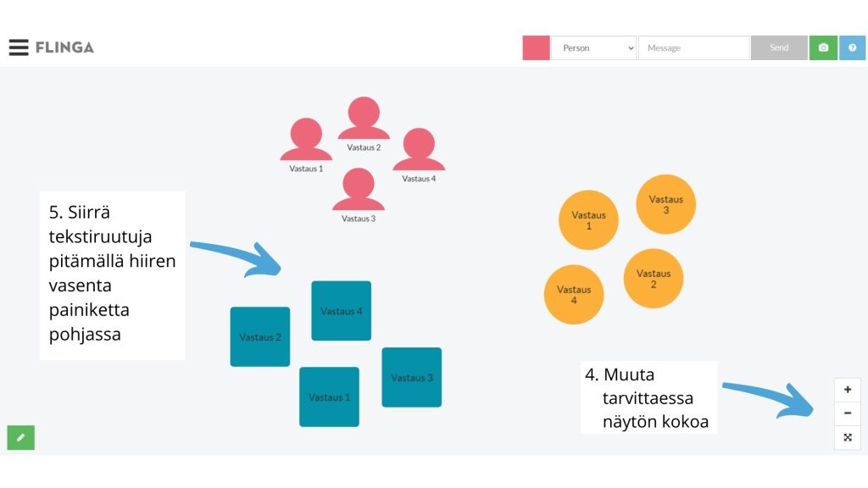Image resolution: width=868 pixels, height=488 pixels.
Task: Pick the pink color swatch
Action: pyautogui.click(x=536, y=47)
